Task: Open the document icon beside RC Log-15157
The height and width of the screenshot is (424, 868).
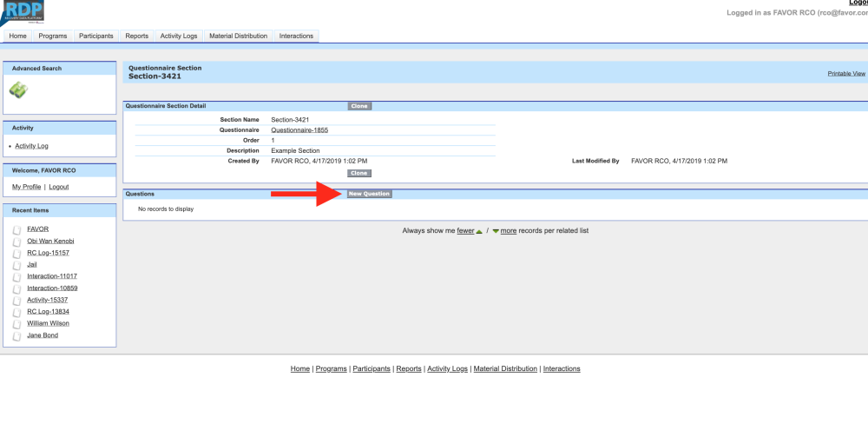Action: (x=17, y=254)
